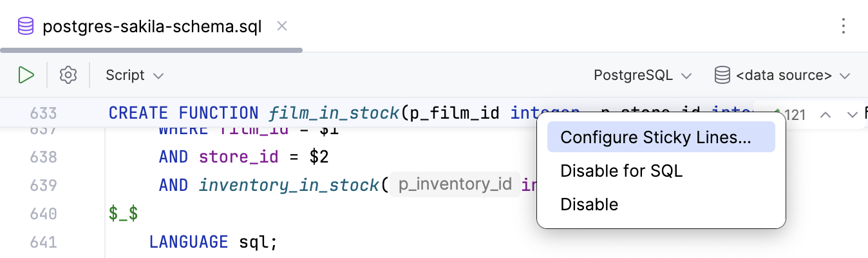The image size is (868, 258).
Task: Click the p_inventory_id parameter hint
Action: [455, 186]
